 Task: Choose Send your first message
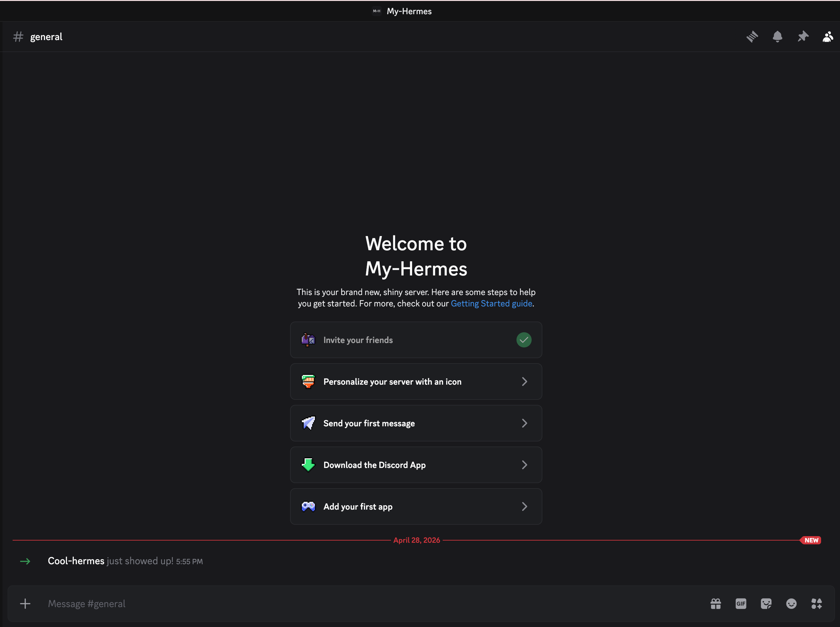416,423
